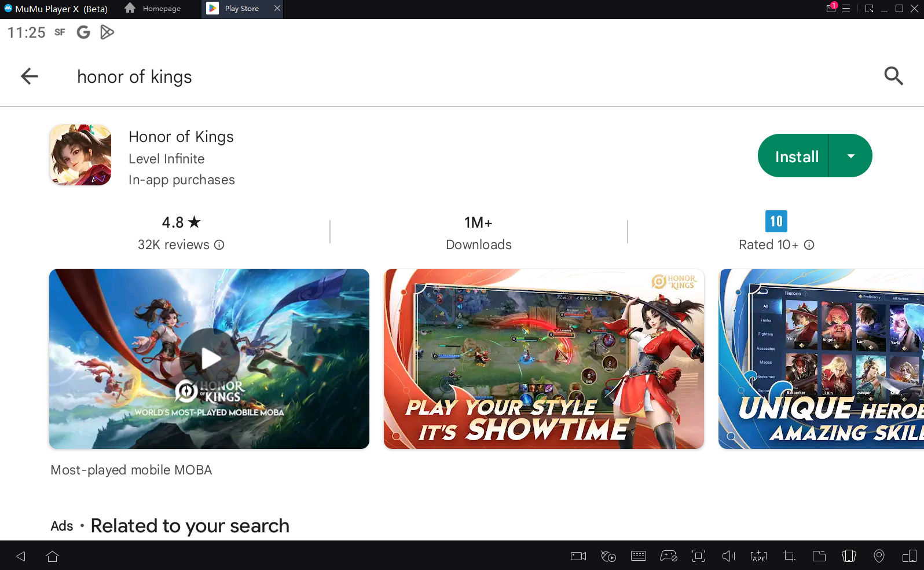Open the 'Unique Heroes' screenshot

[821, 359]
